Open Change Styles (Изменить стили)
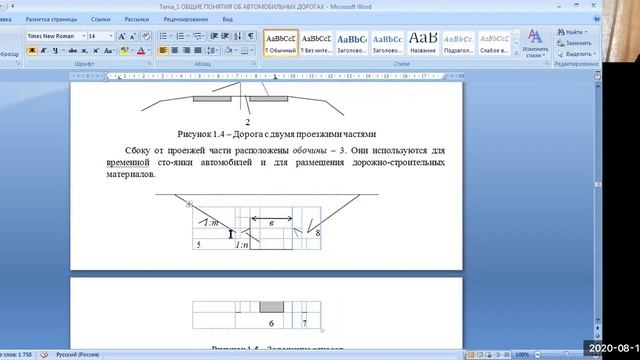 (535, 43)
